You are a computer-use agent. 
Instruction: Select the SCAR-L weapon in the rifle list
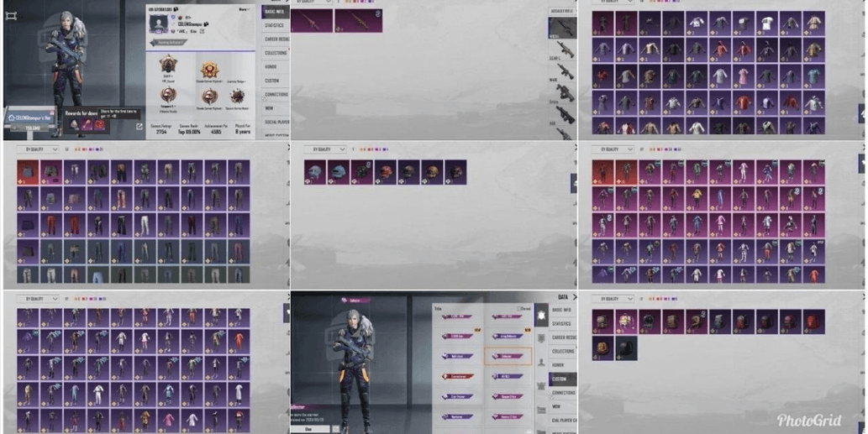tap(562, 50)
